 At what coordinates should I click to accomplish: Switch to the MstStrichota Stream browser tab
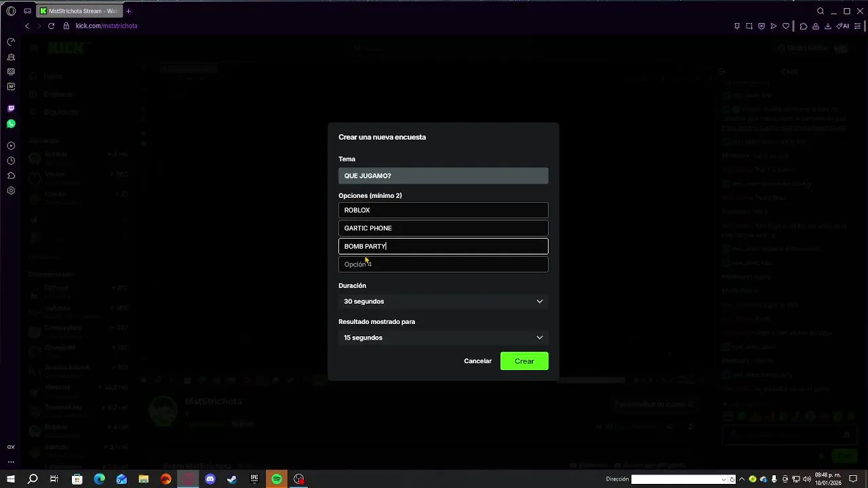point(79,11)
